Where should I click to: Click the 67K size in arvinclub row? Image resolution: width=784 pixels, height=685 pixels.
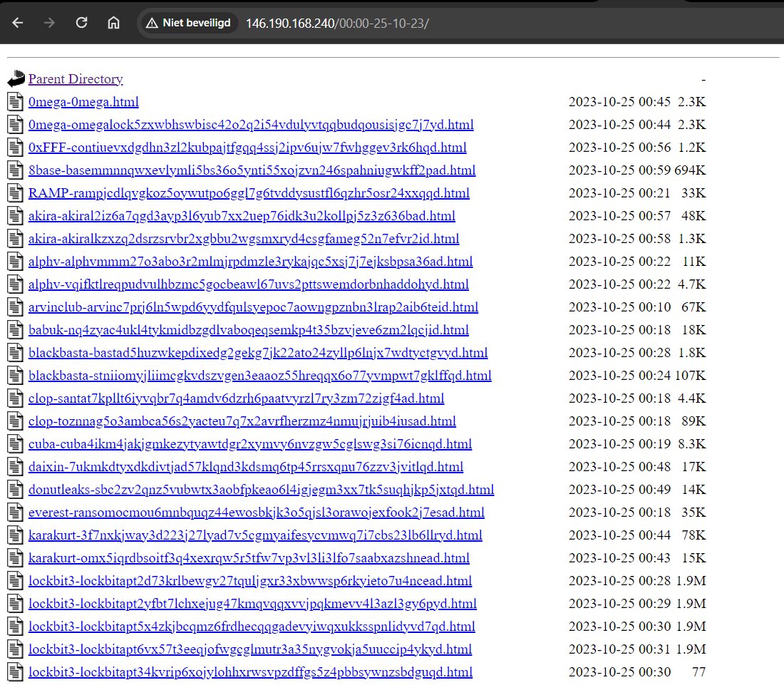click(693, 307)
